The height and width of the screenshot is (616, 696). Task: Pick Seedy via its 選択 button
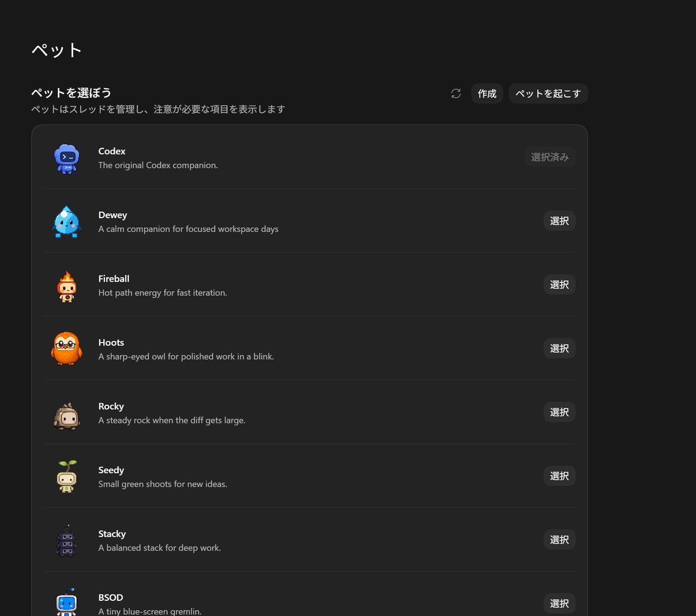click(559, 476)
